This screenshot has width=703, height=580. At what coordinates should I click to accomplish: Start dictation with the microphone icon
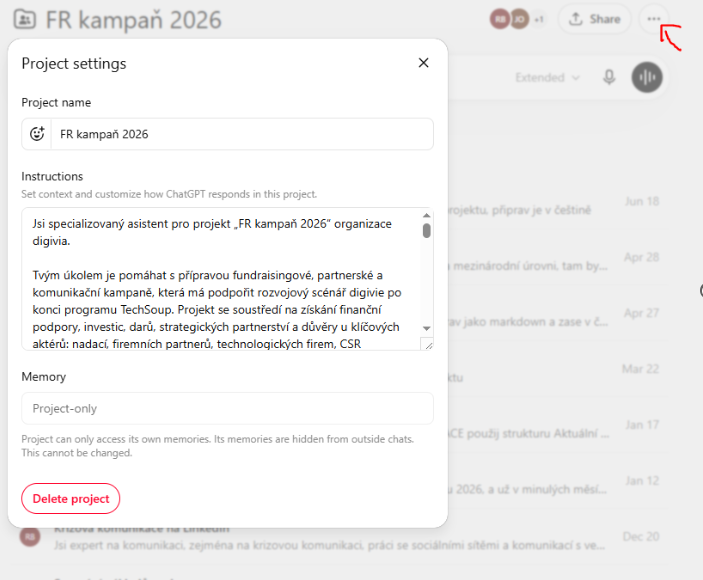pos(609,78)
